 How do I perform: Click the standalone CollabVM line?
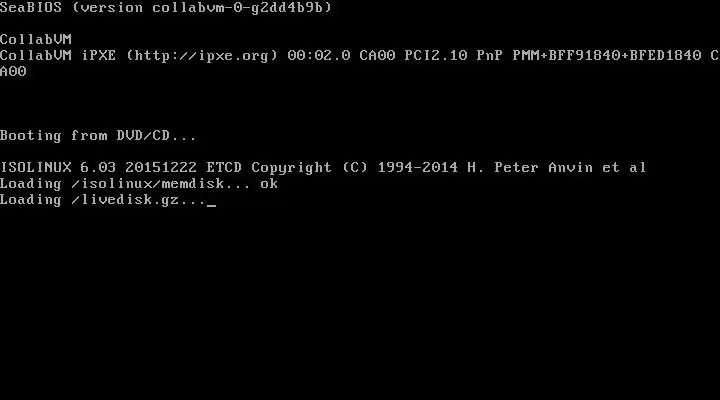pyautogui.click(x=36, y=39)
